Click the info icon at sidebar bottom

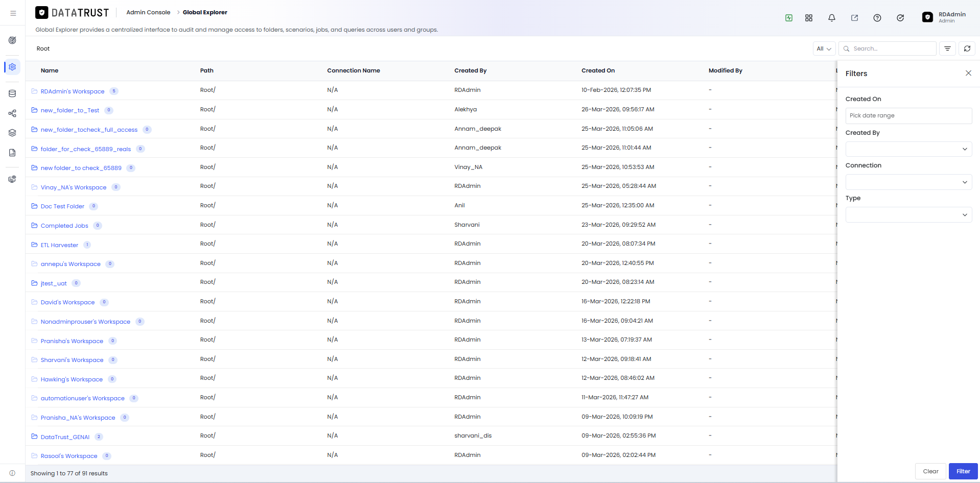click(12, 473)
